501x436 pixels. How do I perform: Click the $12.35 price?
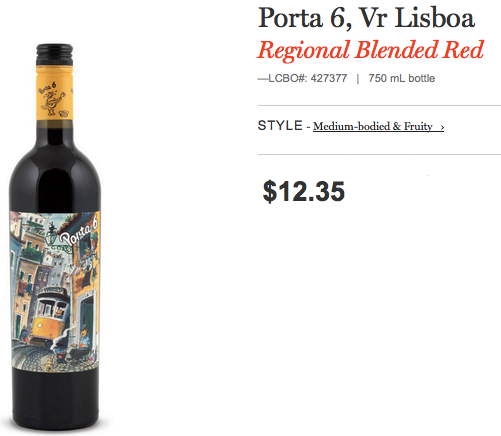(304, 191)
